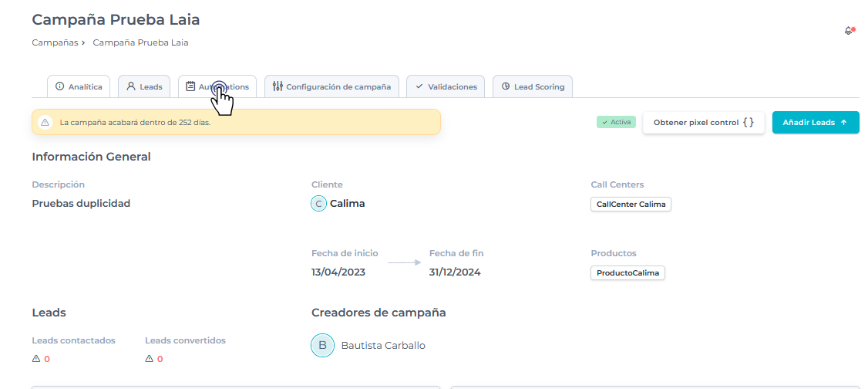Screen dimensions: 868x389
Task: Click the chevron after Campañas breadcrumb
Action: pos(83,43)
